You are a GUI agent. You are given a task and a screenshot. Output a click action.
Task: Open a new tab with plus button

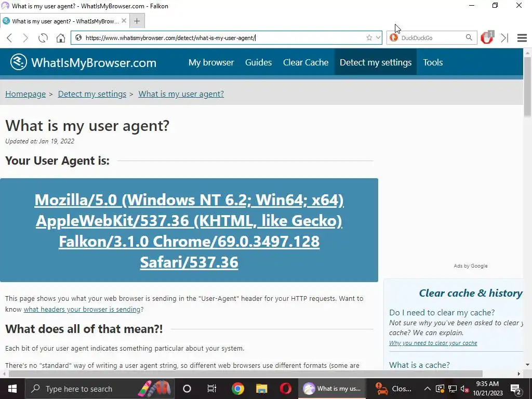(x=137, y=21)
